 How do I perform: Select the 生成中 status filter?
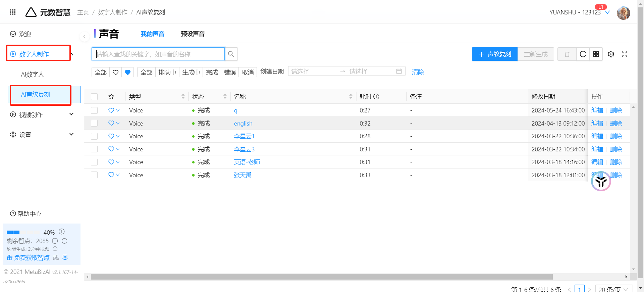point(191,72)
